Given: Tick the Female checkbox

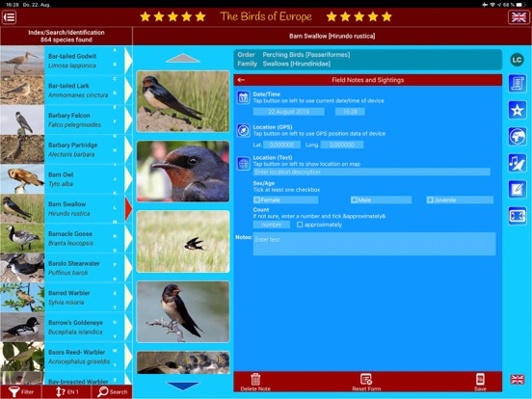Looking at the screenshot, I should 257,199.
